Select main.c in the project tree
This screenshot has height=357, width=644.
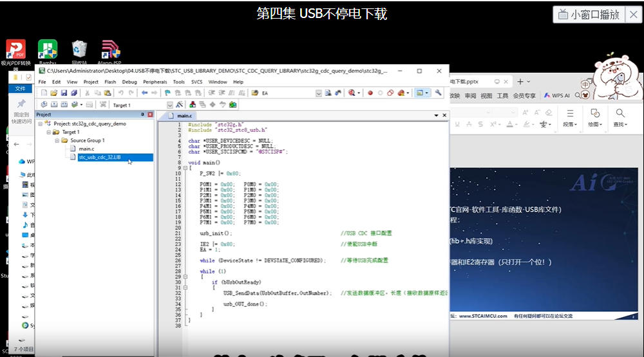pos(86,149)
